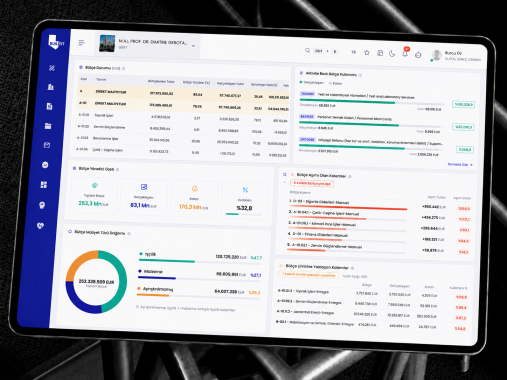Click the blue Malzeme progress bar
507x380 pixels.
[199, 278]
